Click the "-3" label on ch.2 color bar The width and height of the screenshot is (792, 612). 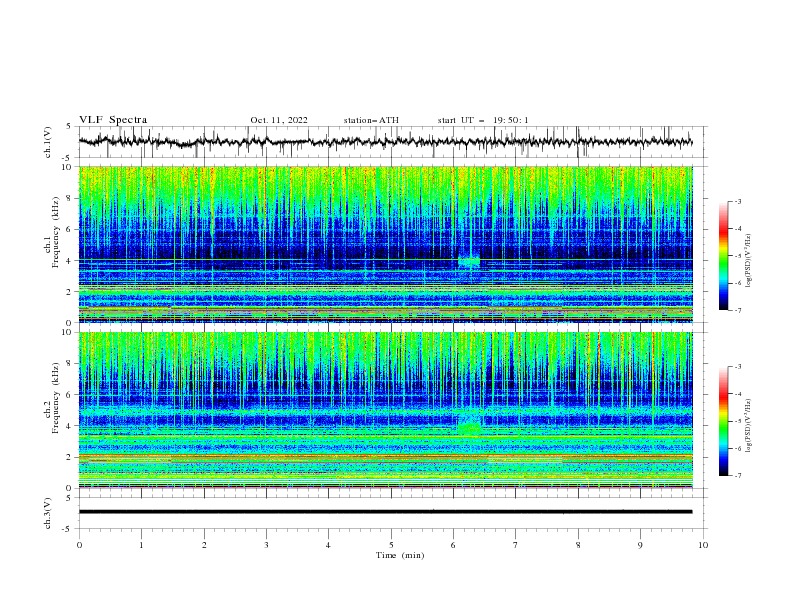click(x=738, y=367)
